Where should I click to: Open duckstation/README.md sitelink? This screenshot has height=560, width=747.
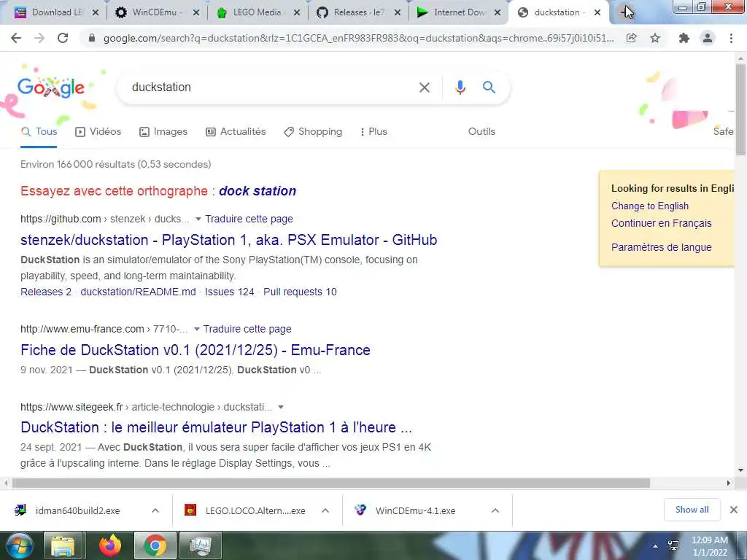tap(138, 292)
